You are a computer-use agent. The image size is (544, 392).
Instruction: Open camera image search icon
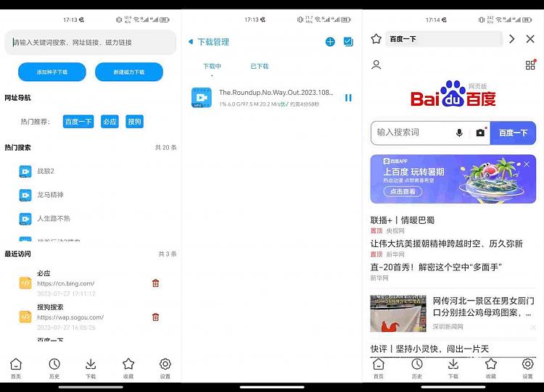coord(480,133)
